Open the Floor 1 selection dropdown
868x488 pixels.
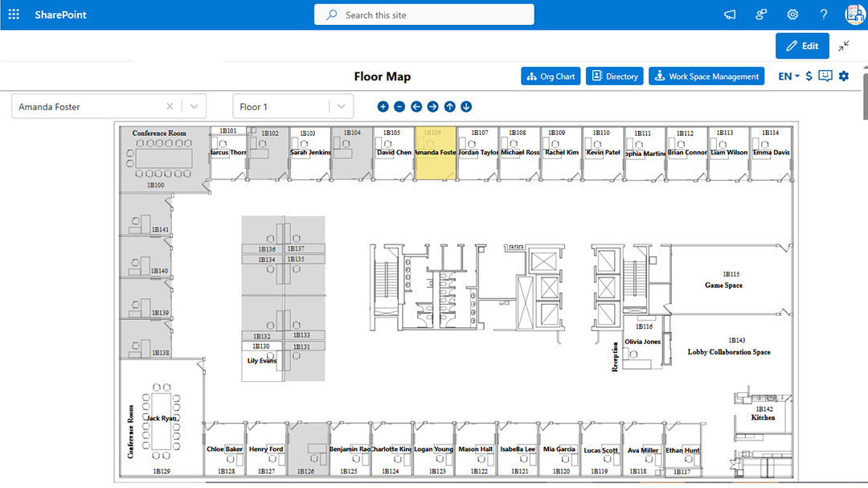click(341, 105)
